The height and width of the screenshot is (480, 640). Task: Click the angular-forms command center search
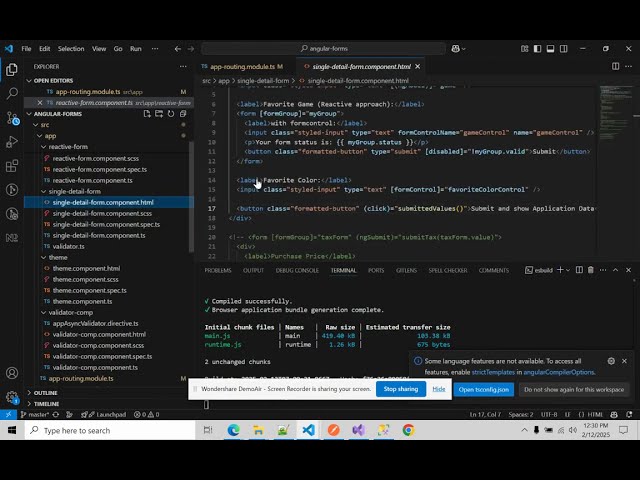(x=323, y=49)
